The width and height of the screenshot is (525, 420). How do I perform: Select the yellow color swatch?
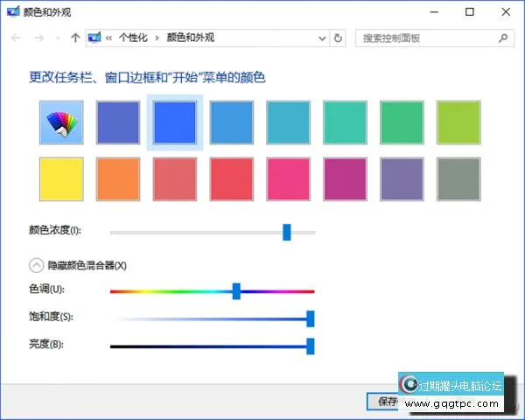[x=61, y=179]
